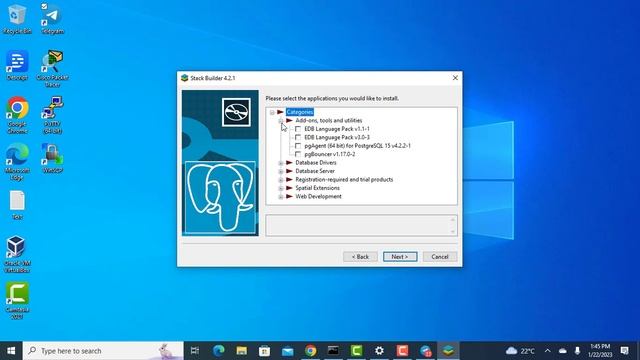
Task: Expand the Web Development node
Action: tap(281, 197)
